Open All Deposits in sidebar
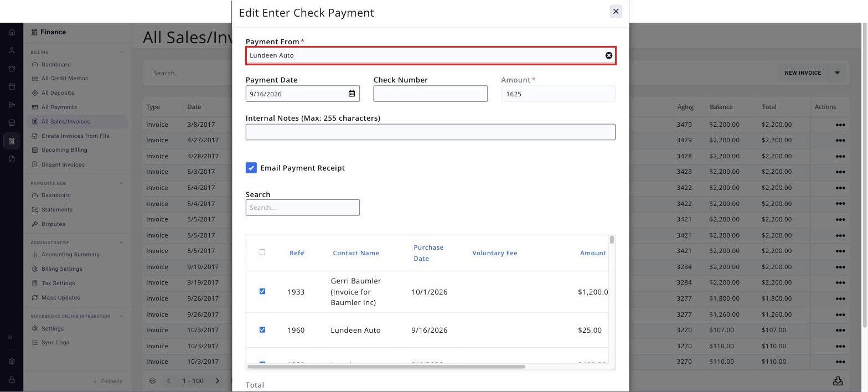The height and width of the screenshot is (392, 868). coord(58,93)
